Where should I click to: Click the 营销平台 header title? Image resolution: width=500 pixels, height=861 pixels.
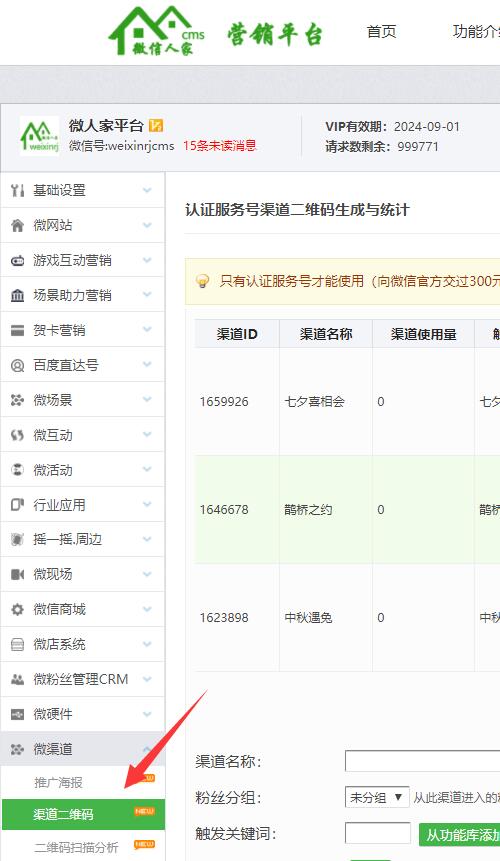(x=275, y=34)
